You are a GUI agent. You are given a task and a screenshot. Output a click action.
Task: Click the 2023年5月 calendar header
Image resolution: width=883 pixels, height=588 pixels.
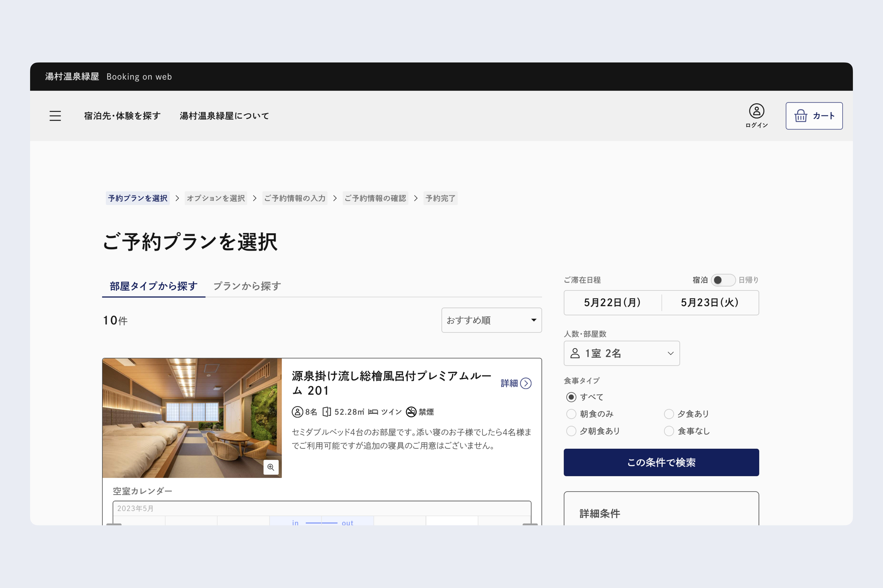click(x=135, y=509)
